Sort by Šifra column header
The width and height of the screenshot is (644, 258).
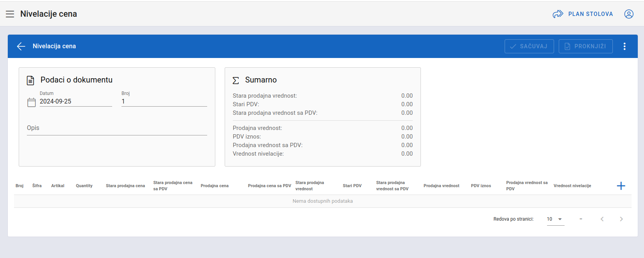[x=37, y=186]
